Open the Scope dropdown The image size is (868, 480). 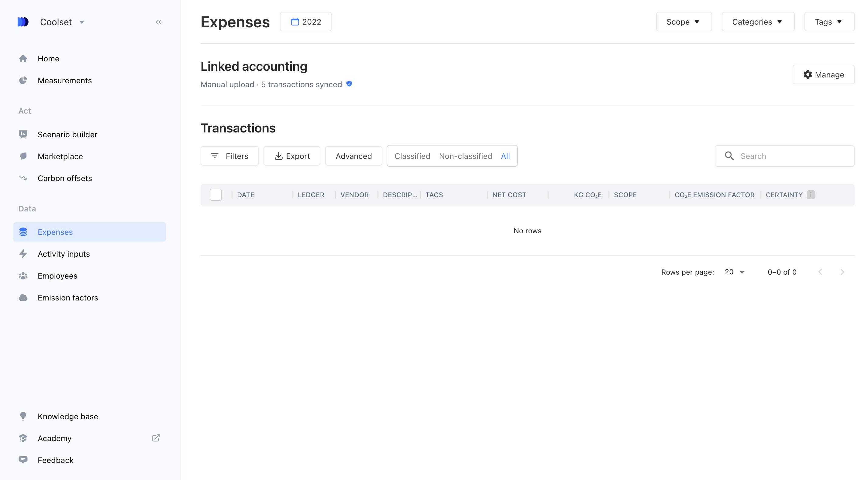click(x=684, y=22)
